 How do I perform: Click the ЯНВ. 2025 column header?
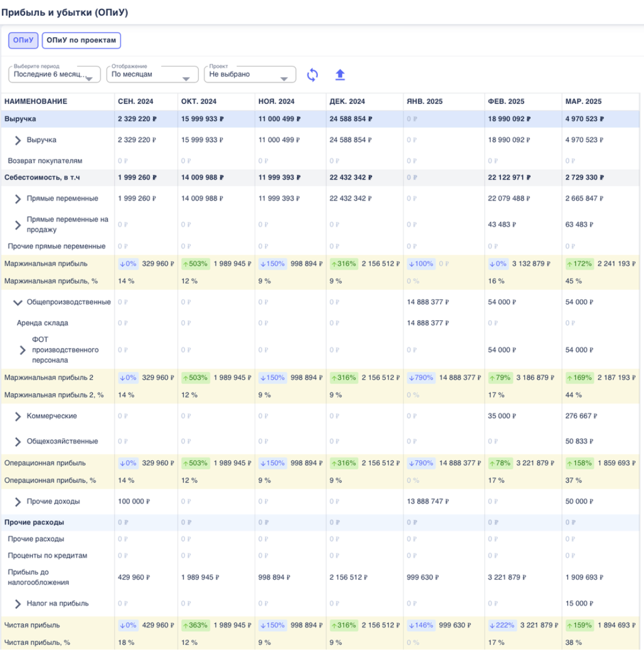click(x=424, y=102)
